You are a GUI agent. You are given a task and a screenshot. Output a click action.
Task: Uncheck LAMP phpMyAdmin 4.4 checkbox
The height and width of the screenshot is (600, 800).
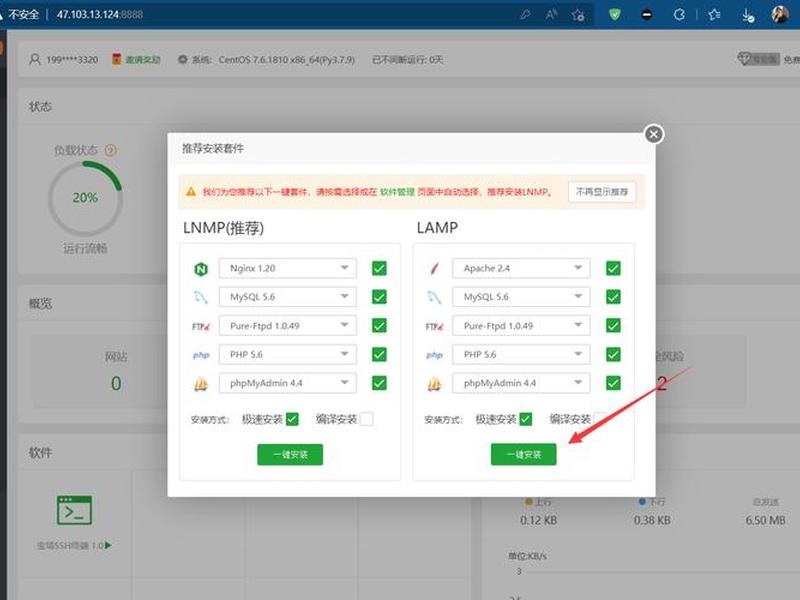(613, 383)
